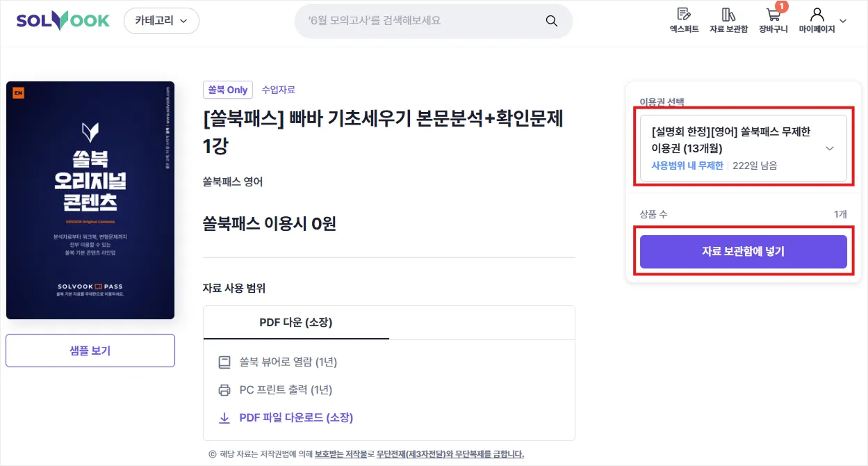Click the 샘플 보기 button
868x466 pixels.
click(x=90, y=351)
